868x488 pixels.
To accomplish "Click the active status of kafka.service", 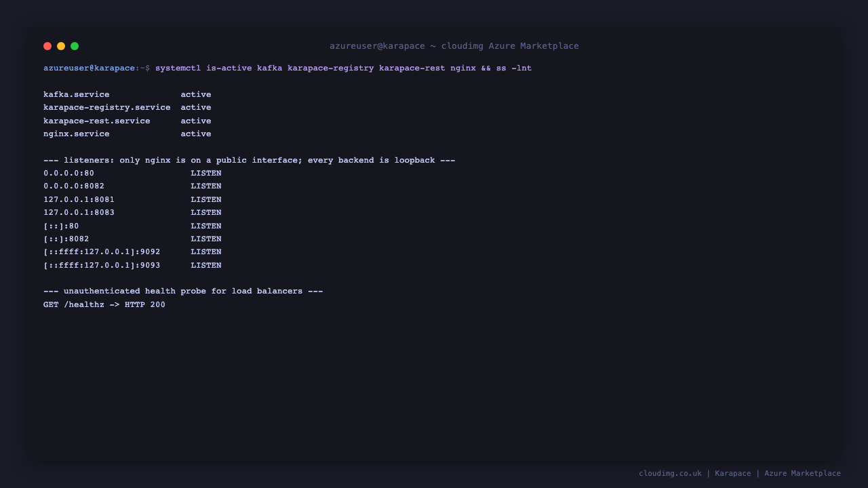I will (196, 95).
